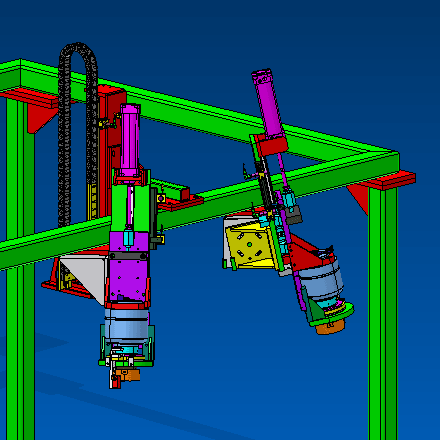Image resolution: width=440 pixels, height=440 pixels.
Task: Select the green left vertical leg
Action: [20, 267]
